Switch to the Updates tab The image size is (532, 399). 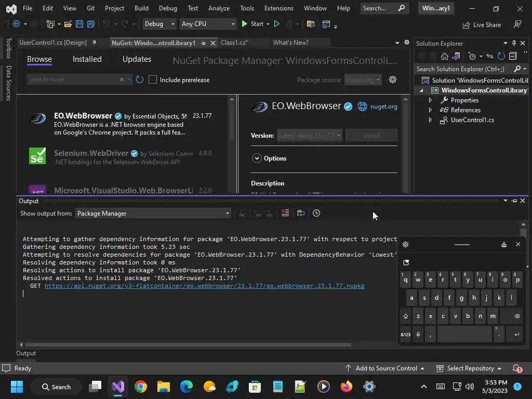tap(137, 59)
